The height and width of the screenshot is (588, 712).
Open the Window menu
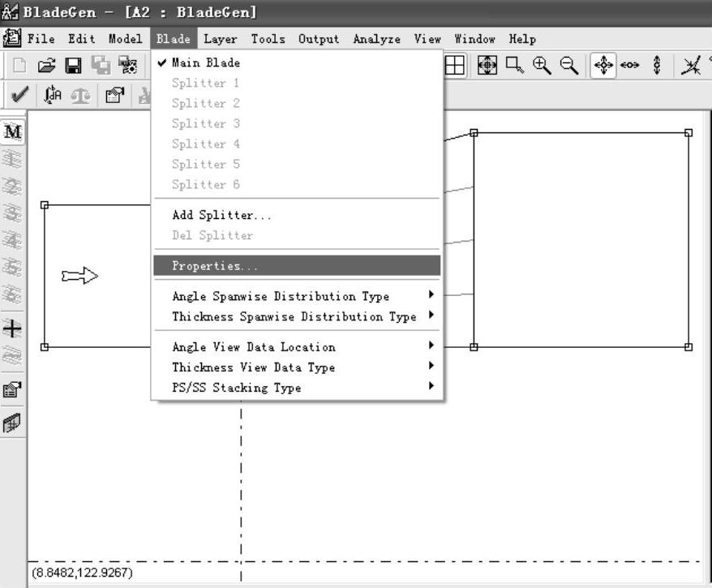tap(475, 39)
